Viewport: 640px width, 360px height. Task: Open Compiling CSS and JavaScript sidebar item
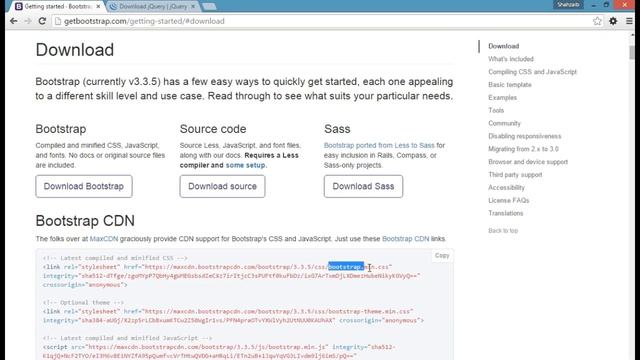click(532, 72)
